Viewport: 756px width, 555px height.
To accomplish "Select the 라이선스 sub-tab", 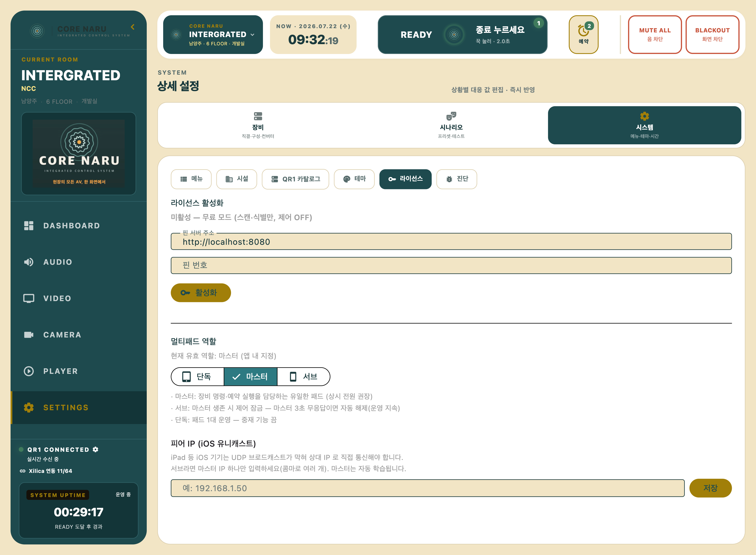I will point(405,179).
